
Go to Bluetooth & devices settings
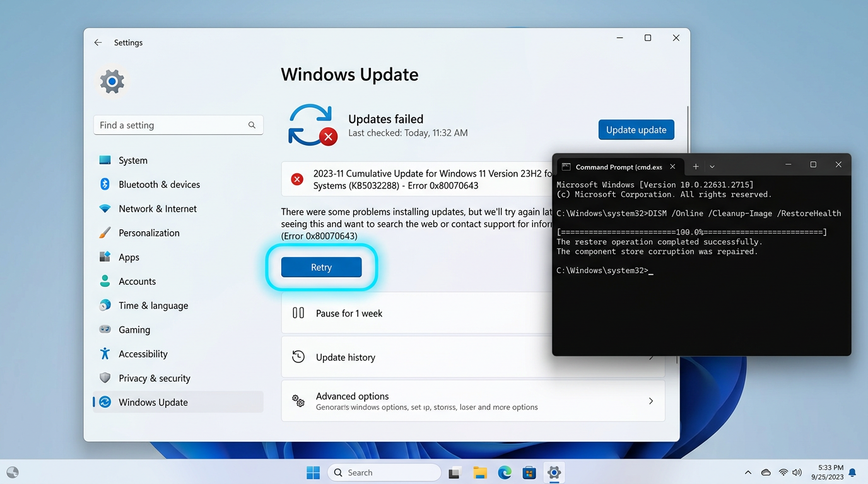click(x=178, y=185)
